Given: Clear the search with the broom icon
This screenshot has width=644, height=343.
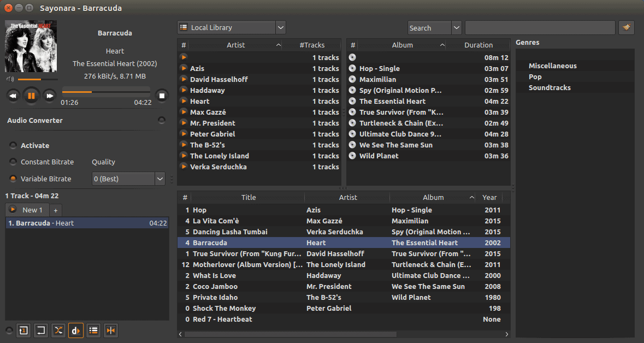Looking at the screenshot, I should pyautogui.click(x=627, y=27).
